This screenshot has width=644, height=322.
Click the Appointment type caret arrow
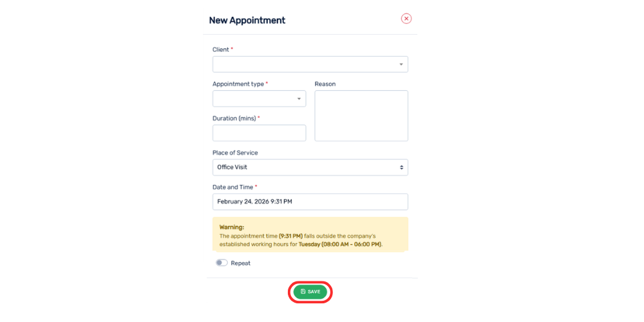click(299, 99)
